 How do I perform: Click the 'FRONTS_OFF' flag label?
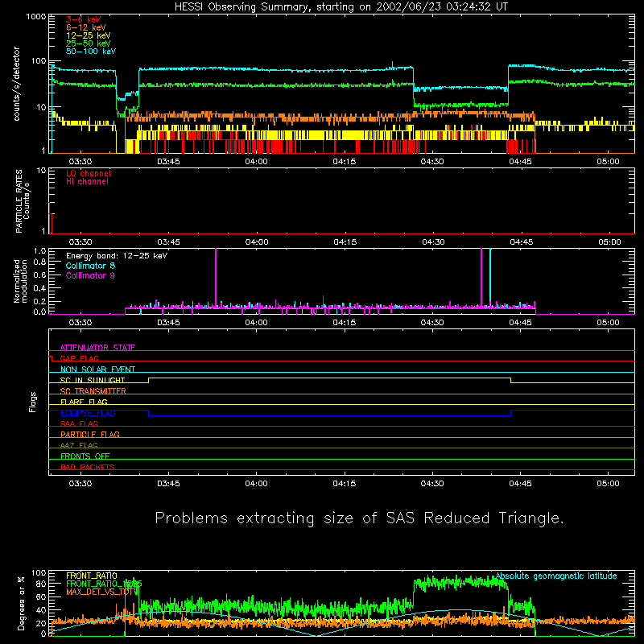pos(85,456)
